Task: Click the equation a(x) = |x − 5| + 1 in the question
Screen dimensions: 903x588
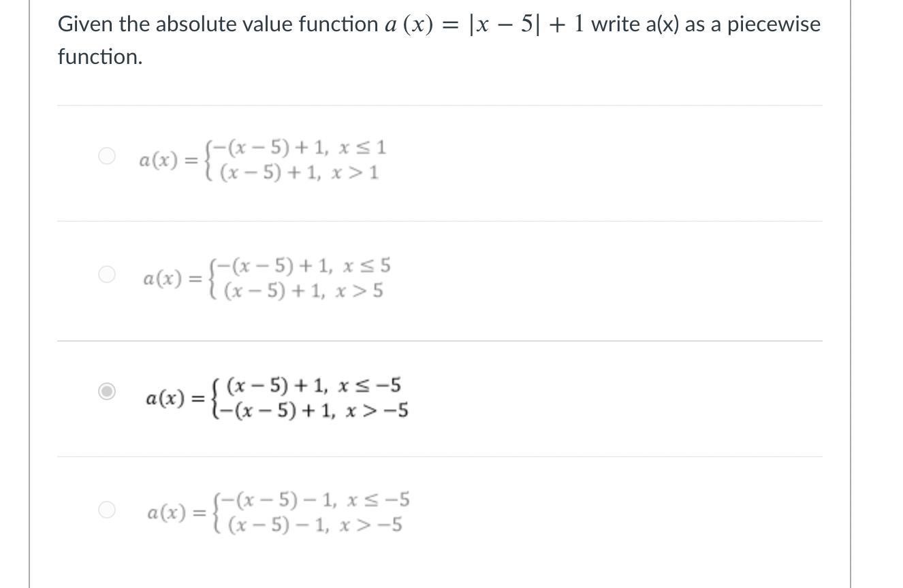Action: (x=475, y=24)
